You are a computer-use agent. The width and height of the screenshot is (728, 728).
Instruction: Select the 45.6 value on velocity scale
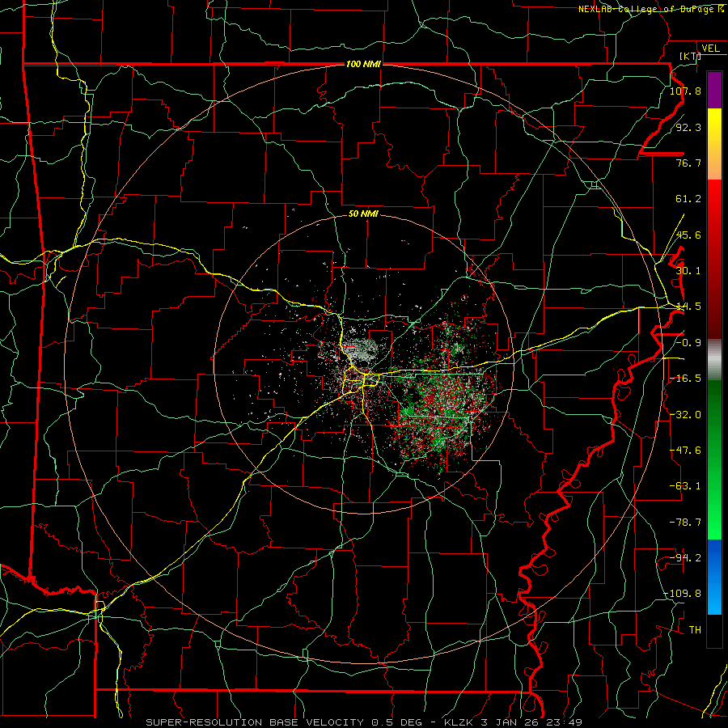pos(688,235)
